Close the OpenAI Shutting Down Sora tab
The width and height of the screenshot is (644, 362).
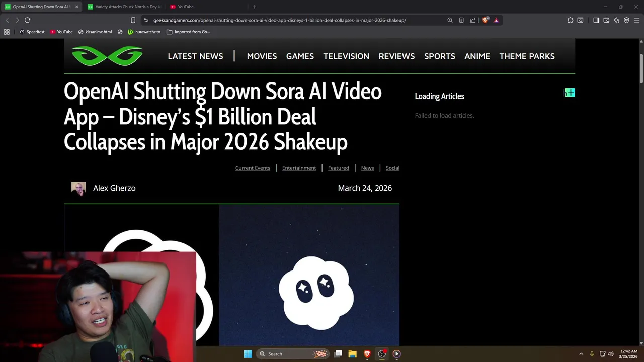(x=76, y=7)
